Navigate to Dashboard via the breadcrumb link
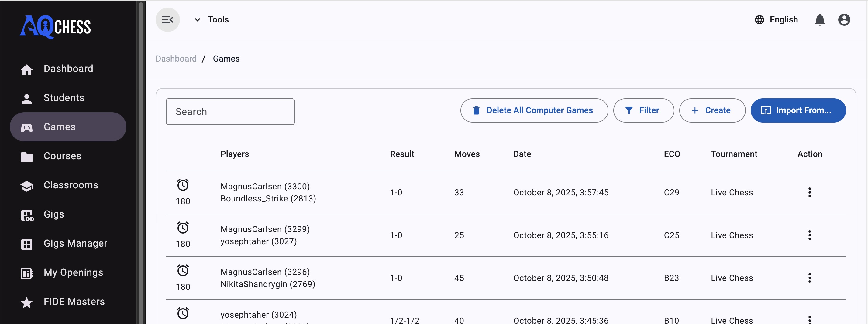 176,58
